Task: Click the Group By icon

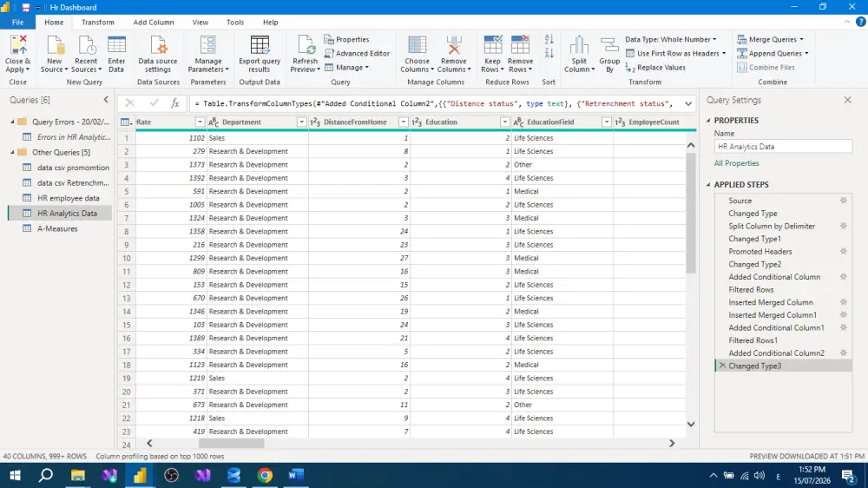Action: point(609,45)
